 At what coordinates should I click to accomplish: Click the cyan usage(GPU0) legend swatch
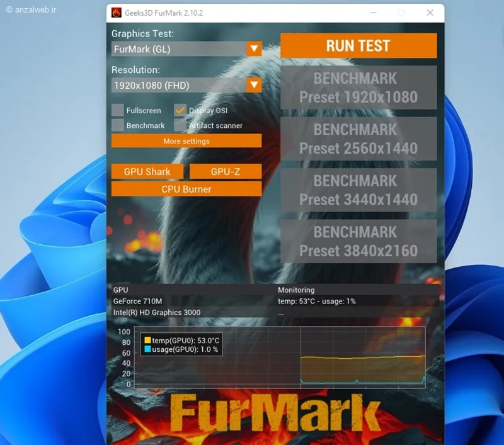tap(147, 349)
